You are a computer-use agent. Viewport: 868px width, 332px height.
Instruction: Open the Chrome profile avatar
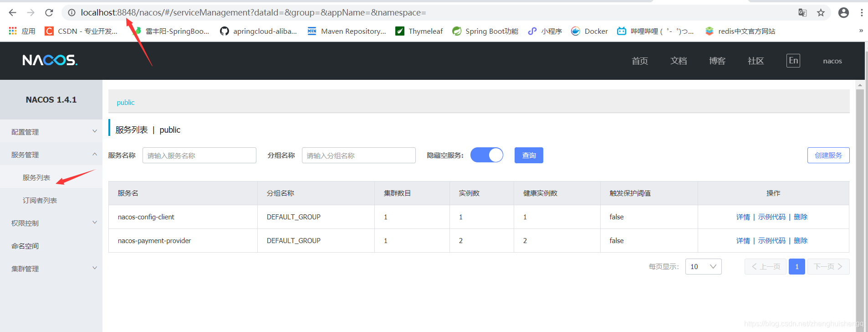click(843, 13)
